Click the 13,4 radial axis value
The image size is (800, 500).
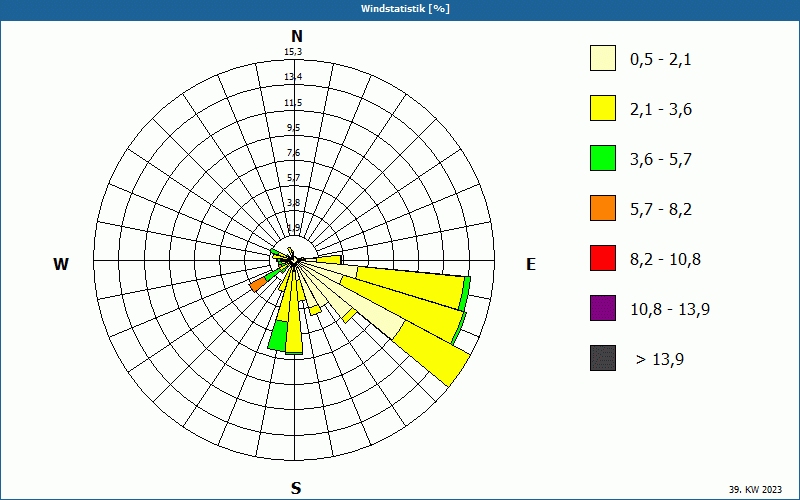pyautogui.click(x=293, y=77)
